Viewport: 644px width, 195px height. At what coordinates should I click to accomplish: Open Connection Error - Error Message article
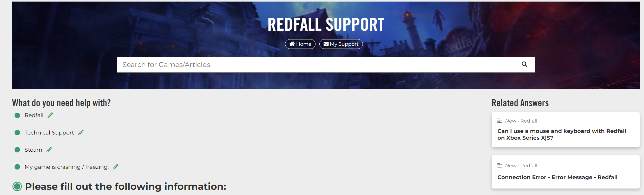click(557, 177)
